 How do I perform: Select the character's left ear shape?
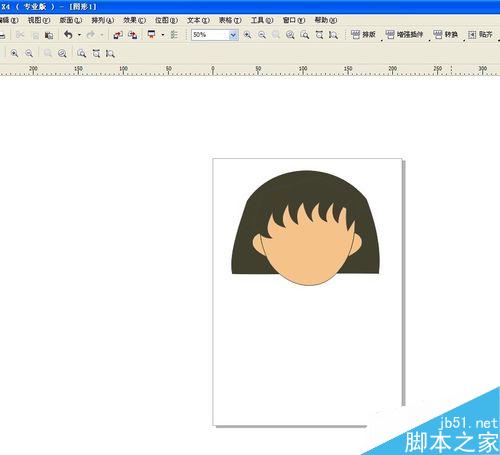pos(258,243)
